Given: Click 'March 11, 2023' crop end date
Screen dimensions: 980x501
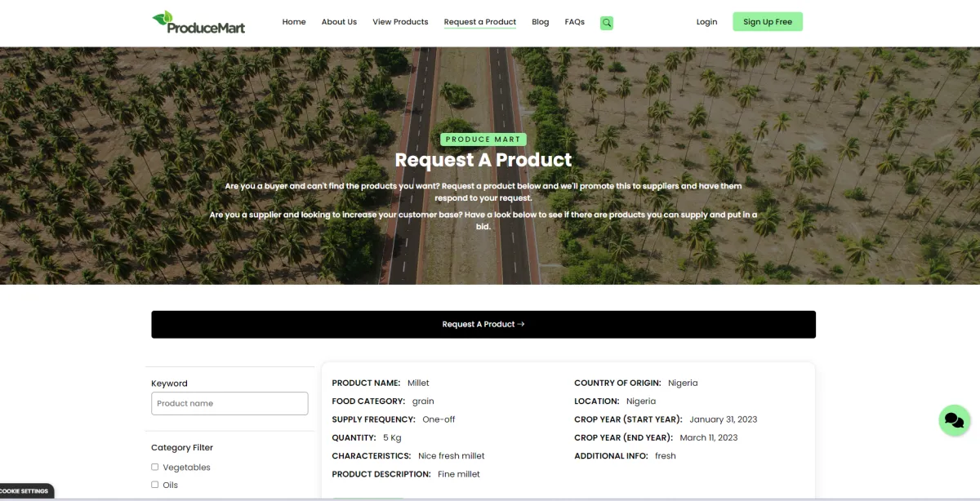Looking at the screenshot, I should tap(708, 437).
